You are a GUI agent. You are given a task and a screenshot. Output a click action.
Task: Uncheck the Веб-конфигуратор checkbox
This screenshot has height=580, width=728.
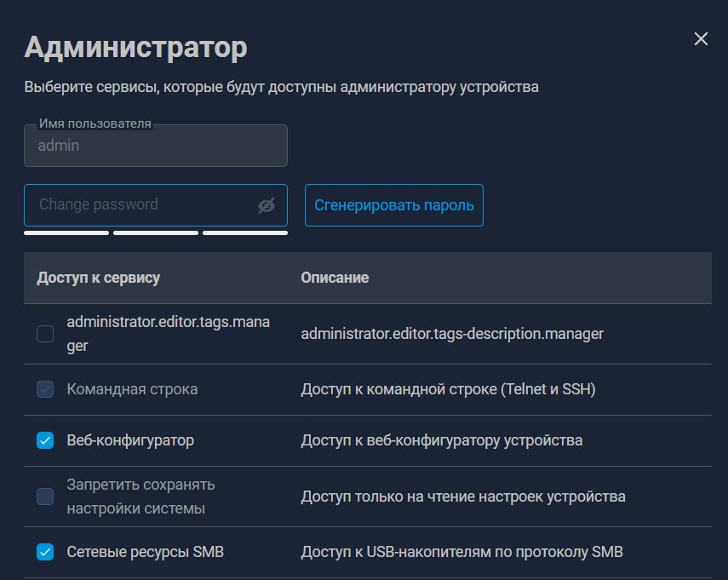45,440
